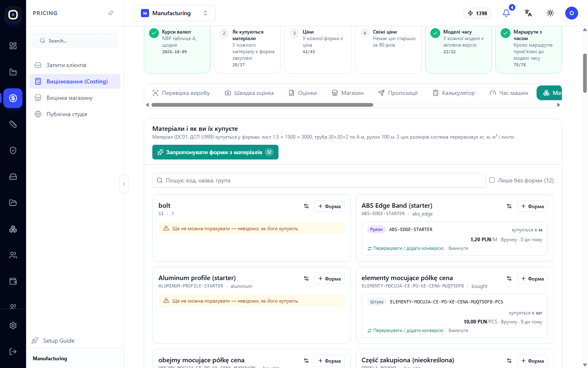Switch to the Перевірка виробу tab
The width and height of the screenshot is (588, 368).
181,93
